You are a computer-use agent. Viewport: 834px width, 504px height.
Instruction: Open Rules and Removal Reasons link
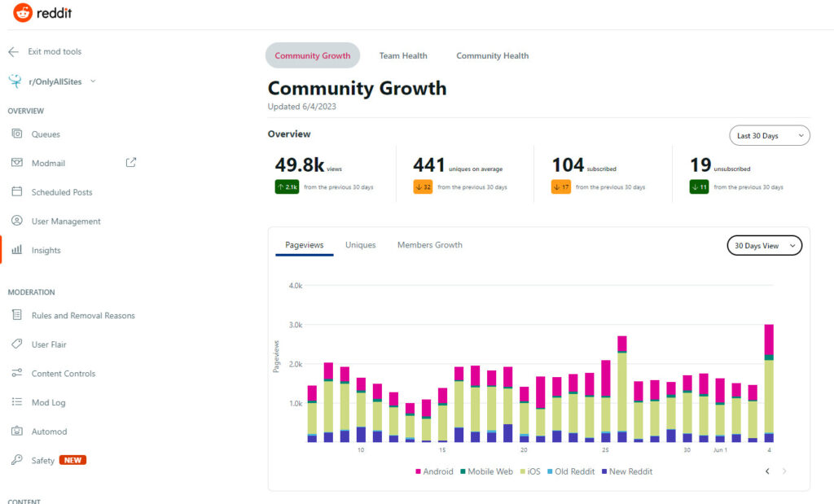(x=83, y=316)
